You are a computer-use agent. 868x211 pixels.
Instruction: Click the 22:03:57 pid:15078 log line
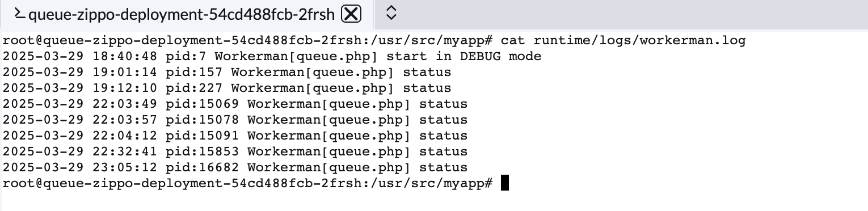(235, 120)
